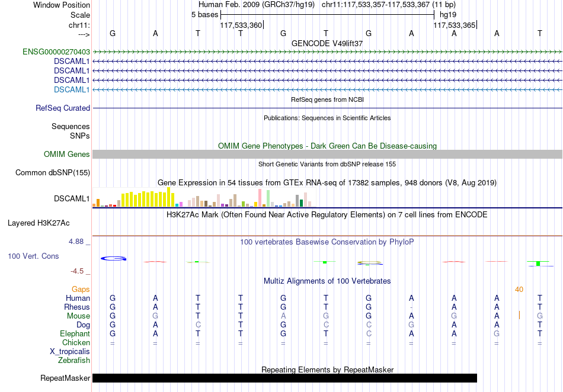Open Short Genetic Variants from dbSNP title

(327, 164)
